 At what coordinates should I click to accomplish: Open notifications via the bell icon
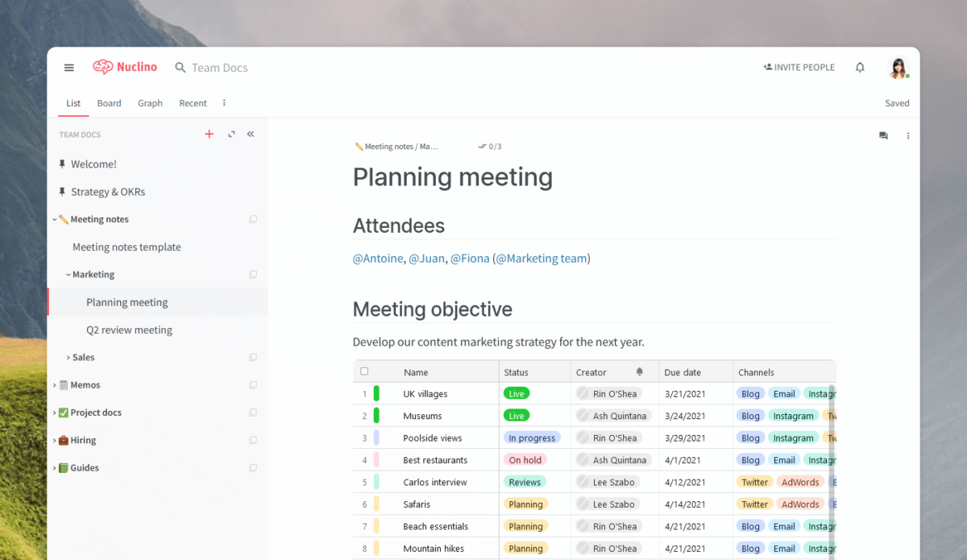coord(860,68)
